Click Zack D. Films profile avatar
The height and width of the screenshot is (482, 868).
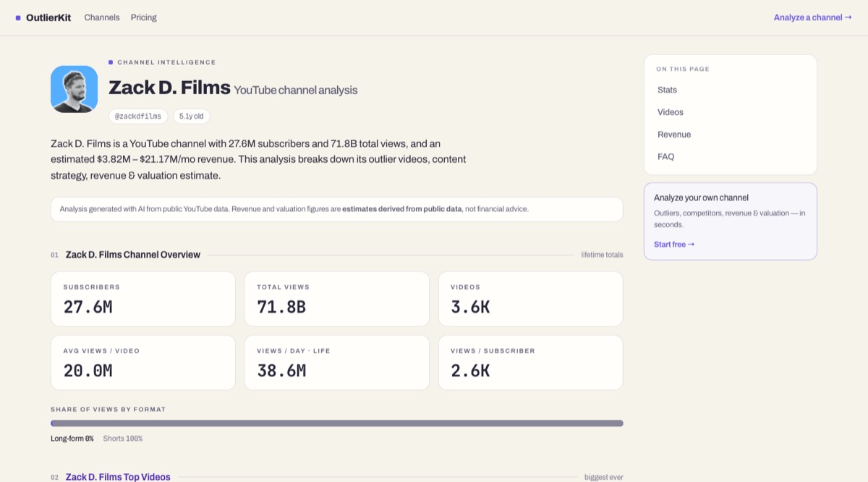(x=74, y=89)
